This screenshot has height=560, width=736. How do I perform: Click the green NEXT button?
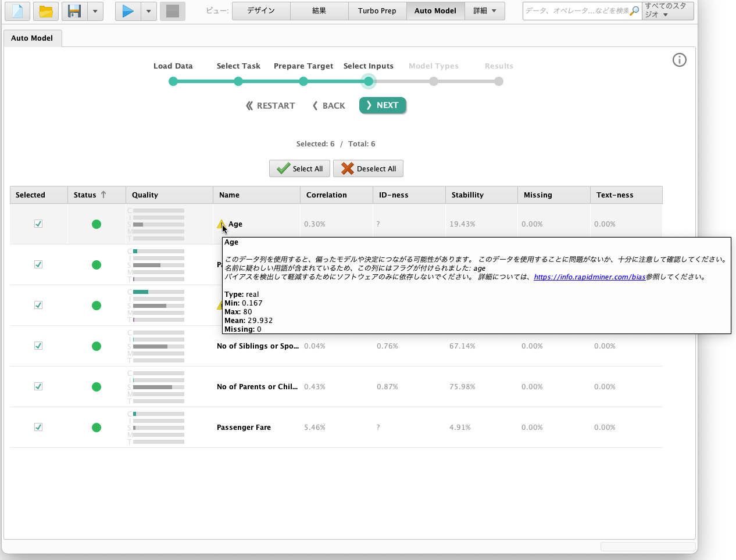pos(383,105)
